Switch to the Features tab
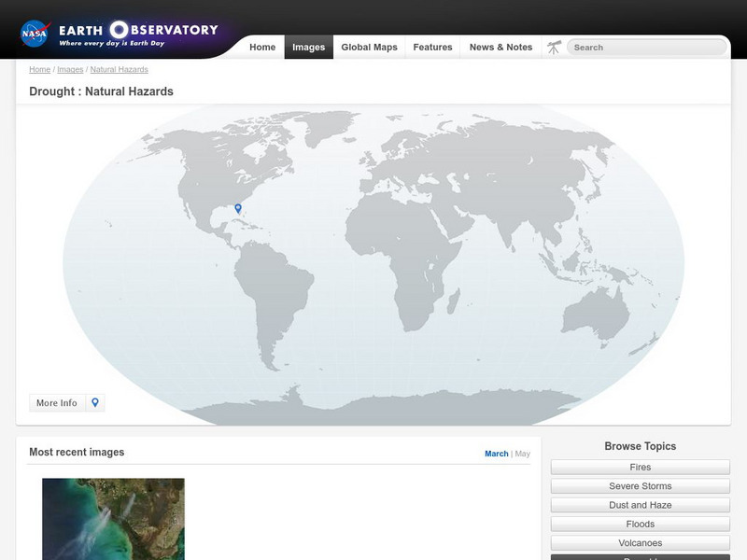This screenshot has width=747, height=560. point(434,46)
